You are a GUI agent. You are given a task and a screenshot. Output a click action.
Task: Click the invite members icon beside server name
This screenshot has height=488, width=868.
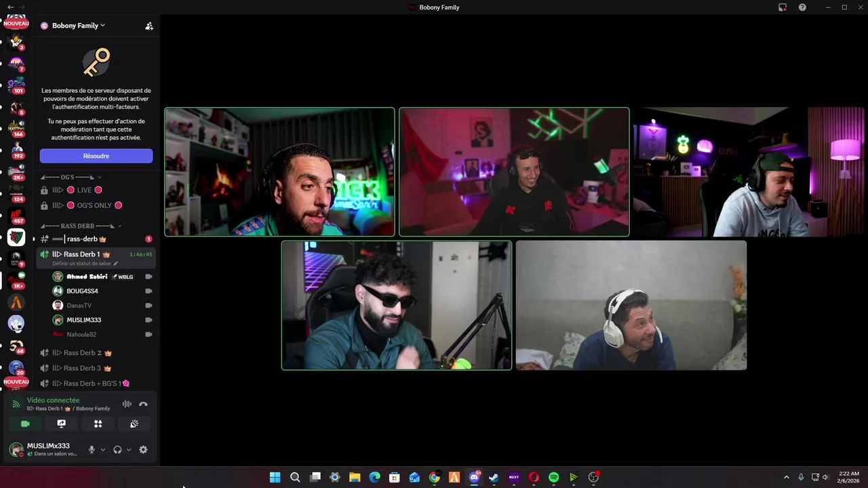(149, 26)
